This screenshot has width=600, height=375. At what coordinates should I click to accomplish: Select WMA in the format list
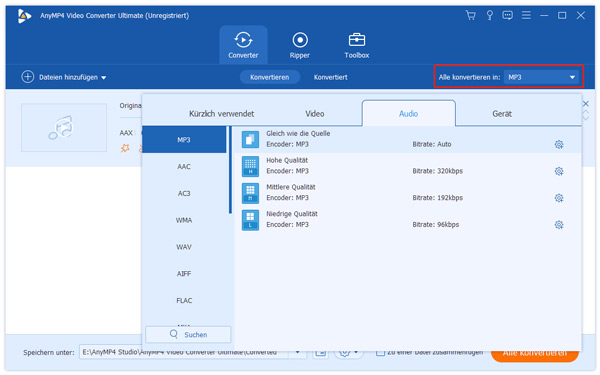point(184,220)
